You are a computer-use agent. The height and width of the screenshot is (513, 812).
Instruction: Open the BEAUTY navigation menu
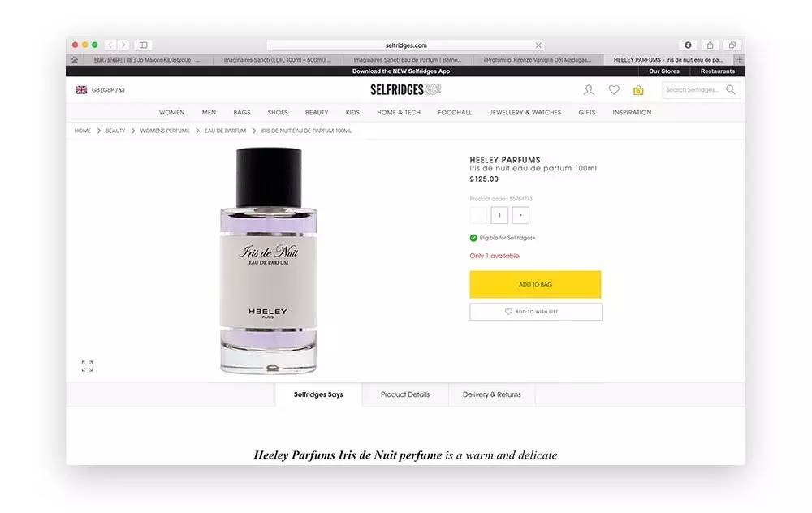point(317,112)
